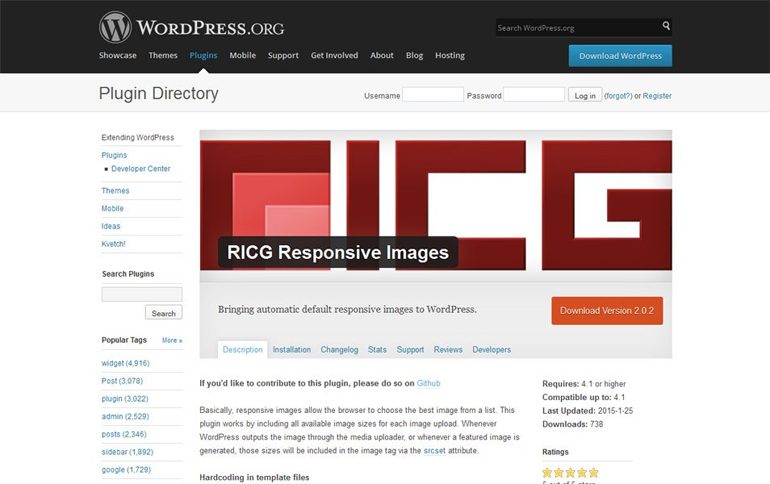Open Plugins link in the sidebar

[114, 155]
